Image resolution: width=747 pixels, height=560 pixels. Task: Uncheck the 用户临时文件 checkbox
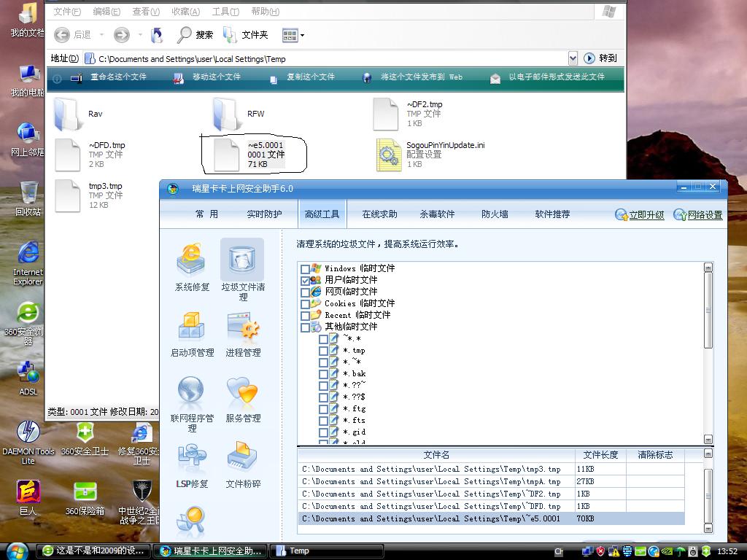[305, 281]
